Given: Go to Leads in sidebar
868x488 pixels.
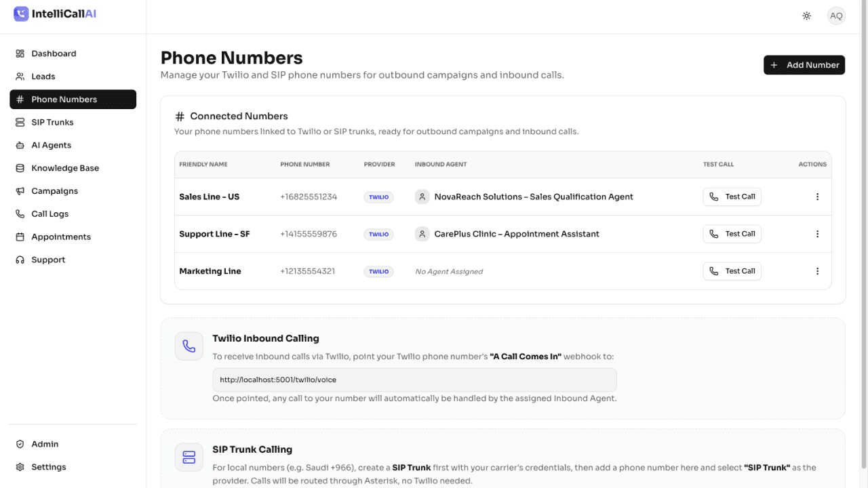Looking at the screenshot, I should 73,77.
